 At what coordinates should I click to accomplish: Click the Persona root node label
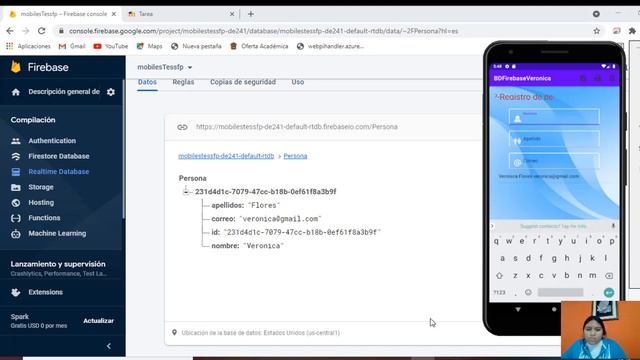point(193,178)
